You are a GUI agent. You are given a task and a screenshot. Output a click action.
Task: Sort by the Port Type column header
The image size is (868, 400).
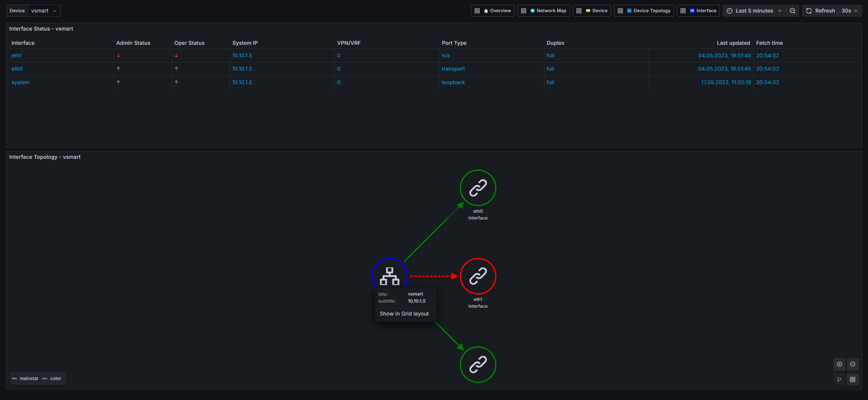coord(454,43)
